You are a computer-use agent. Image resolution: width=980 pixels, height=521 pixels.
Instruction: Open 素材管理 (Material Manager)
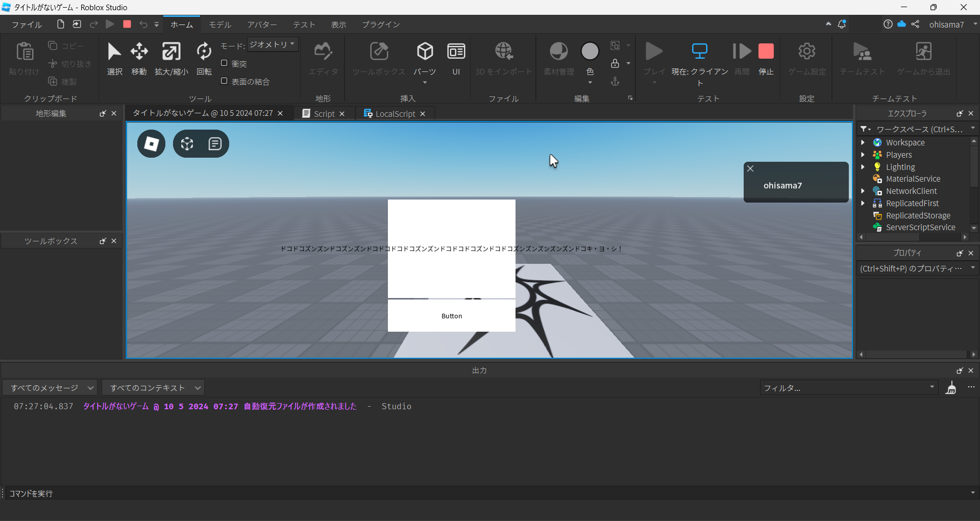pyautogui.click(x=559, y=59)
